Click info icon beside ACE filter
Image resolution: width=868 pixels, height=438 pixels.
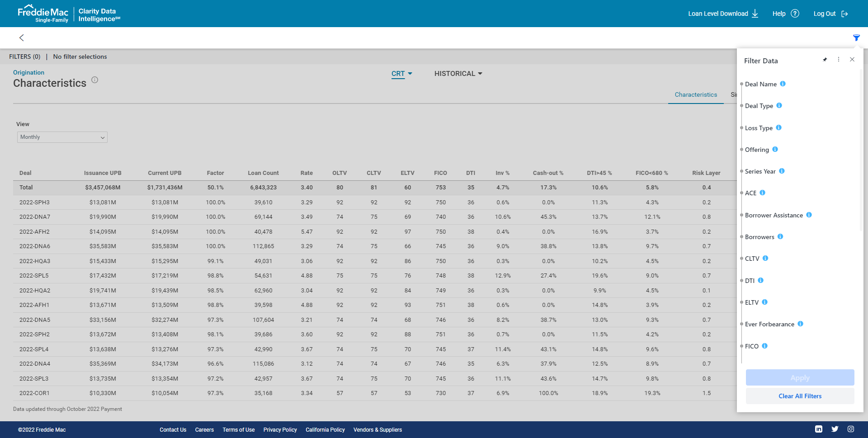point(762,193)
